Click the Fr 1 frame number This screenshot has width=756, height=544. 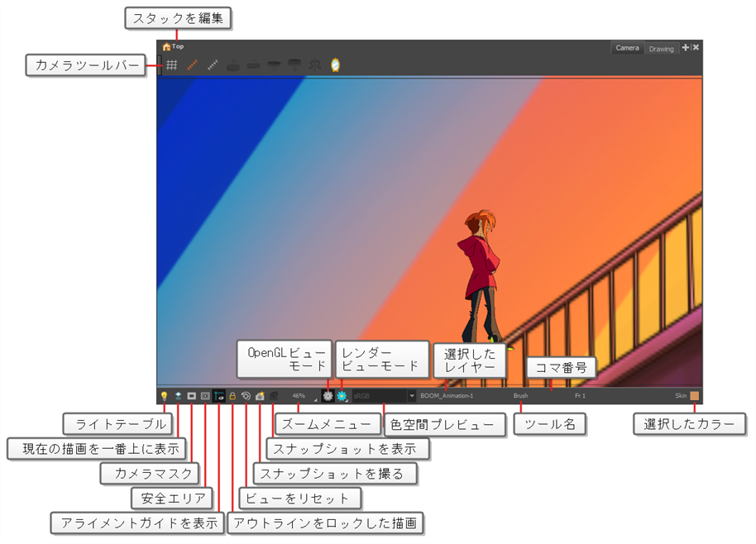click(580, 396)
